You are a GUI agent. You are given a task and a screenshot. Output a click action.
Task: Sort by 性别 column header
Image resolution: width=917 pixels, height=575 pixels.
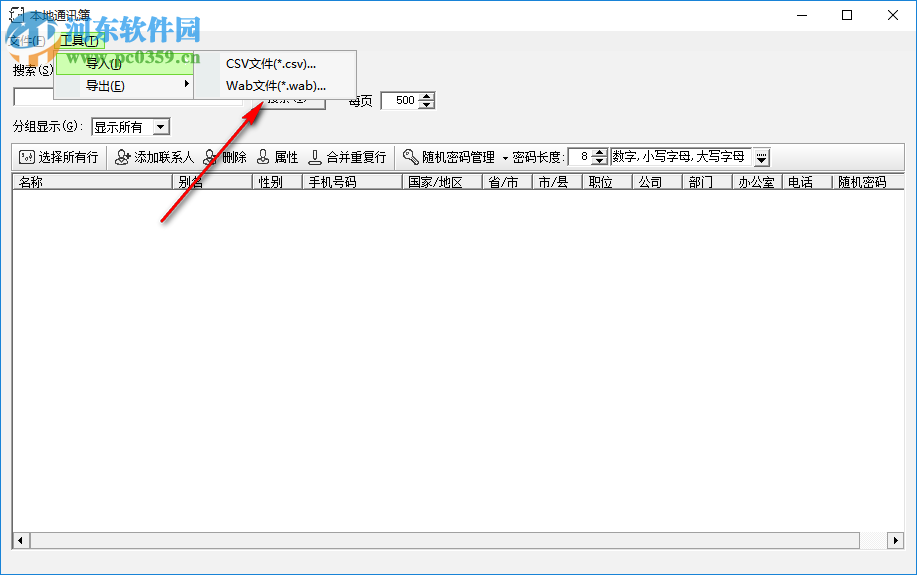[277, 183]
